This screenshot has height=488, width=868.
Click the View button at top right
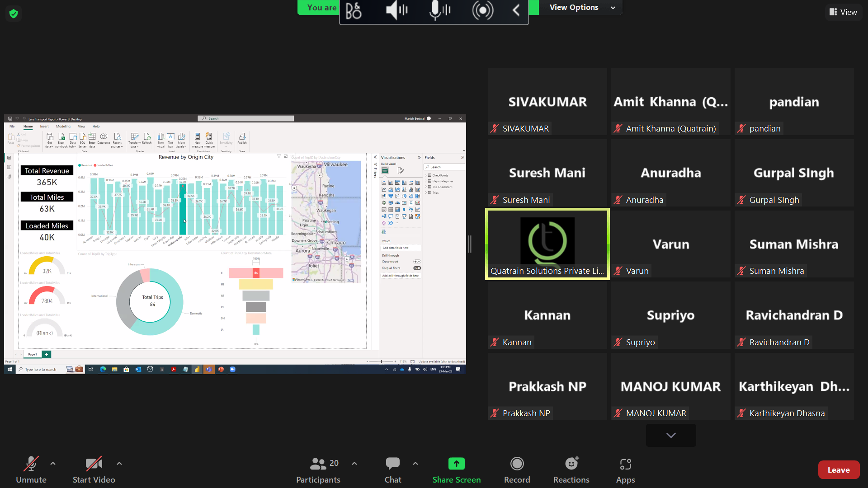tap(843, 12)
